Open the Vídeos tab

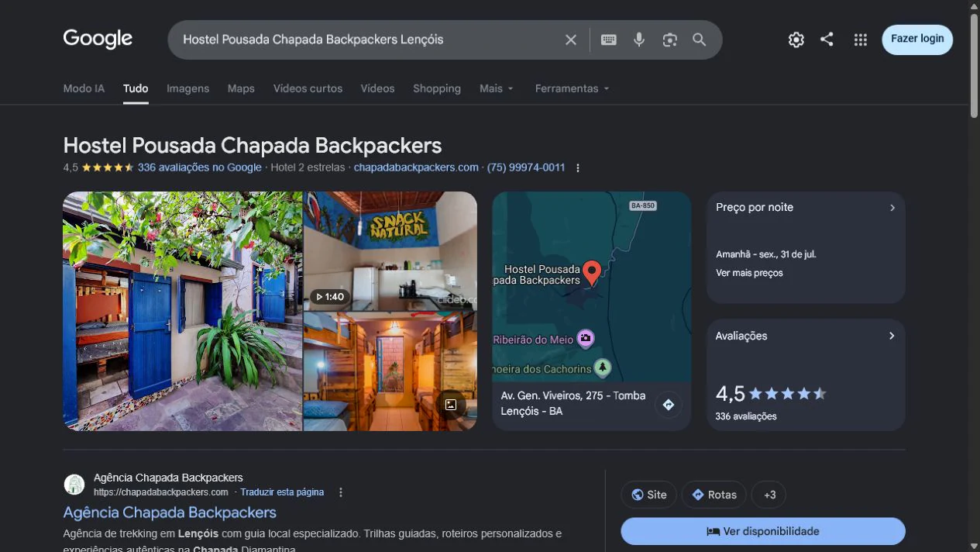[377, 88]
